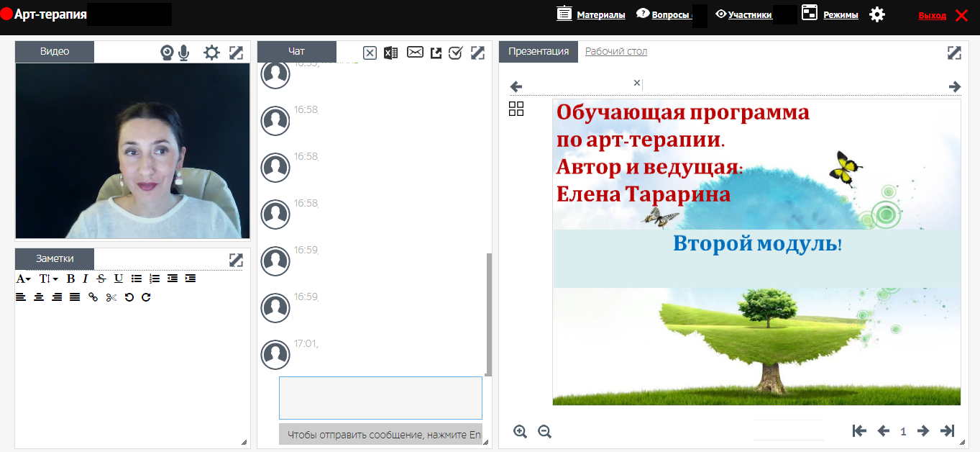Toggle strikethrough formatting in Notes

coord(101,279)
